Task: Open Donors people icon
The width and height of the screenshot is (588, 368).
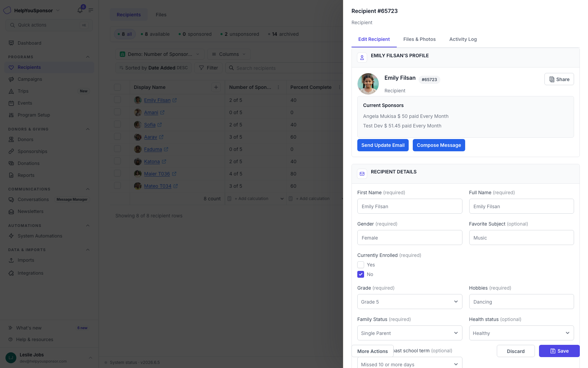Action: coord(11,139)
